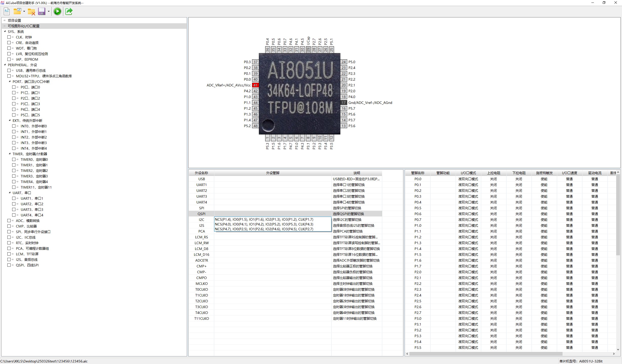Click pin 44 for P1.1 on the chip
The image size is (622, 364).
255,103
